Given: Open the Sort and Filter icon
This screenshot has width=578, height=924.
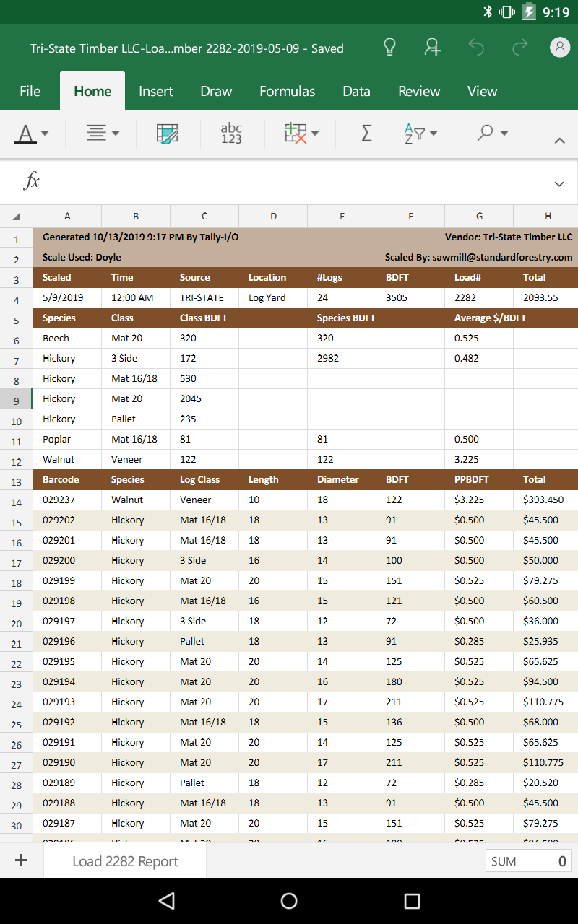Looking at the screenshot, I should pyautogui.click(x=414, y=134).
